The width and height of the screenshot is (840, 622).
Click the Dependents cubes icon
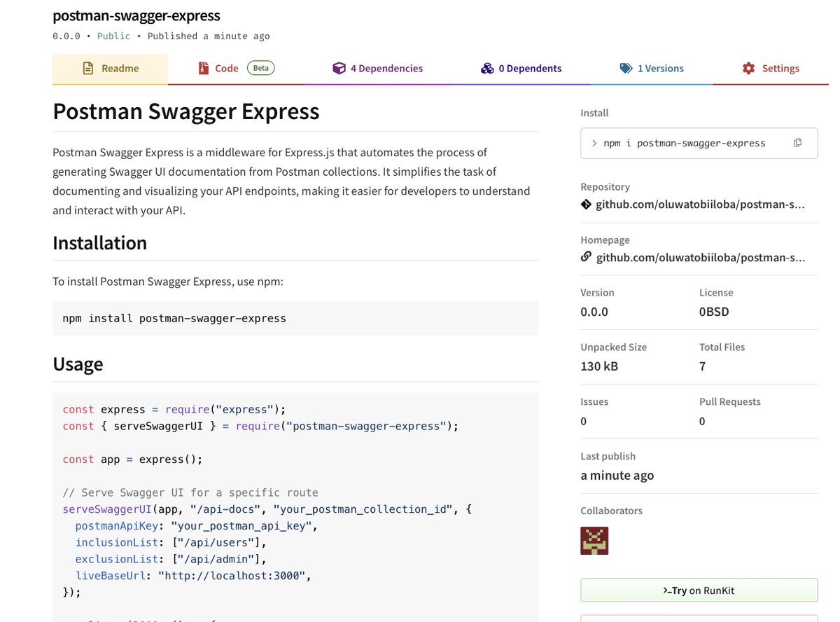[487, 69]
